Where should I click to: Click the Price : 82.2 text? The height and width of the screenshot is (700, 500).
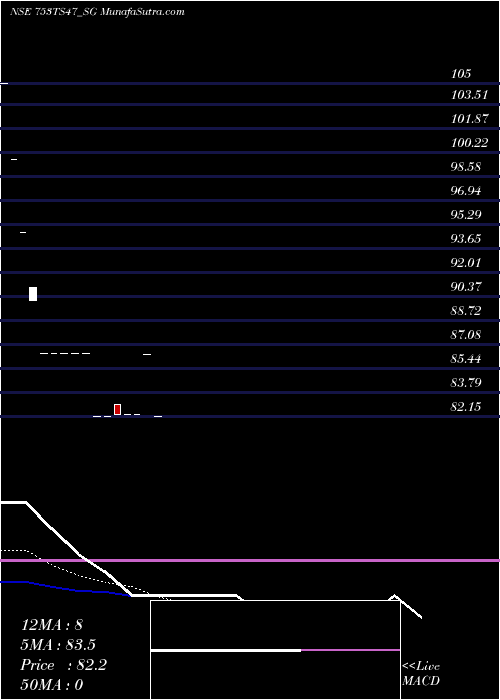point(63,665)
